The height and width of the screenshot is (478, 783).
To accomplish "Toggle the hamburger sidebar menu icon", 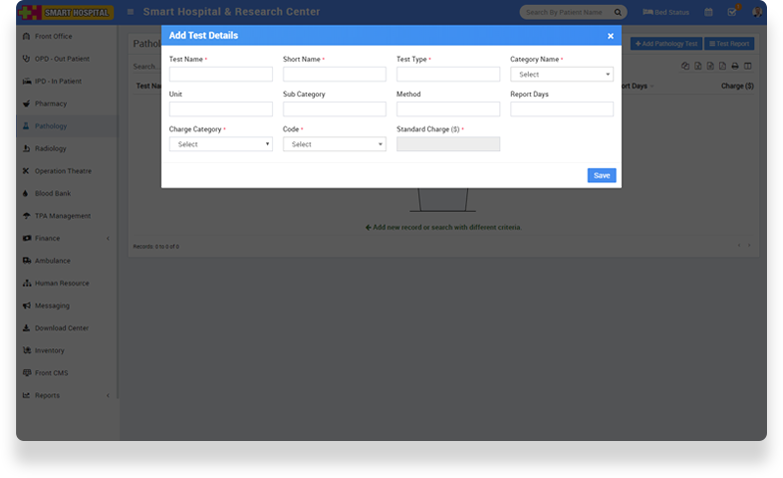I will (130, 12).
